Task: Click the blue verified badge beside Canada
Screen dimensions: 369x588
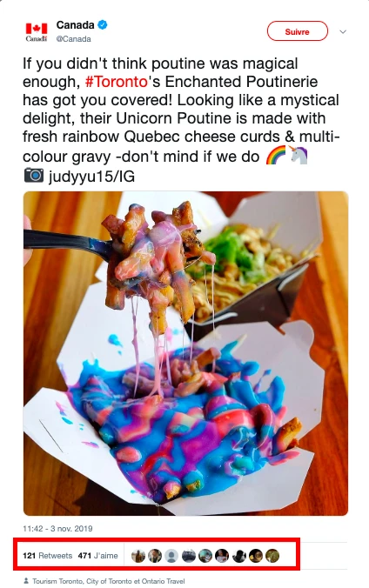Action: (103, 24)
